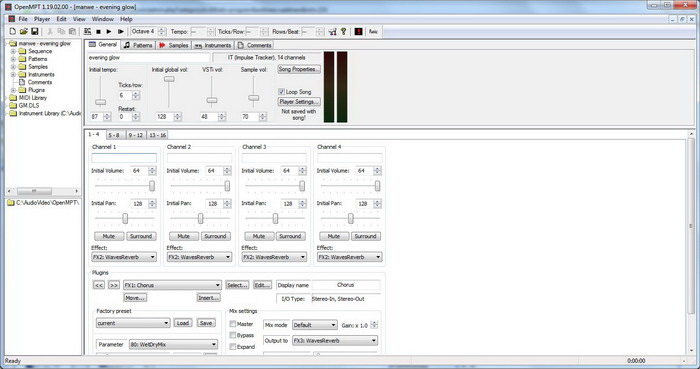Open the Window menu
Screen dimensions: 700x369
pyautogui.click(x=103, y=19)
